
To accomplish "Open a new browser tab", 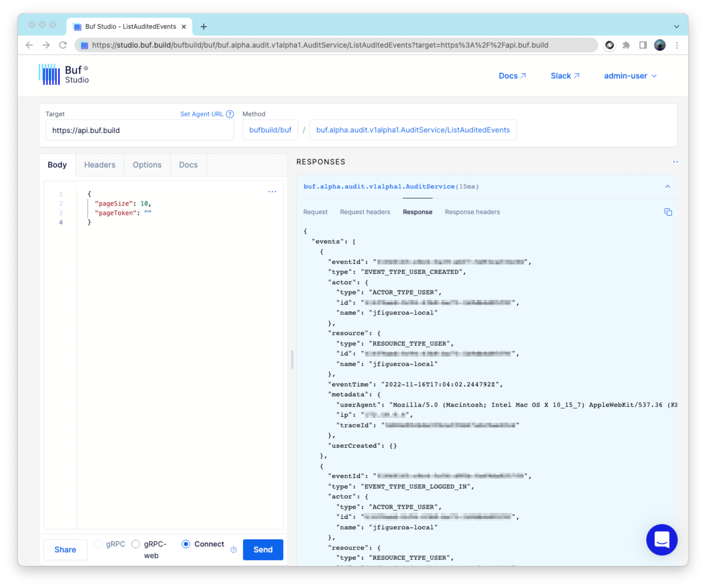I will click(203, 26).
